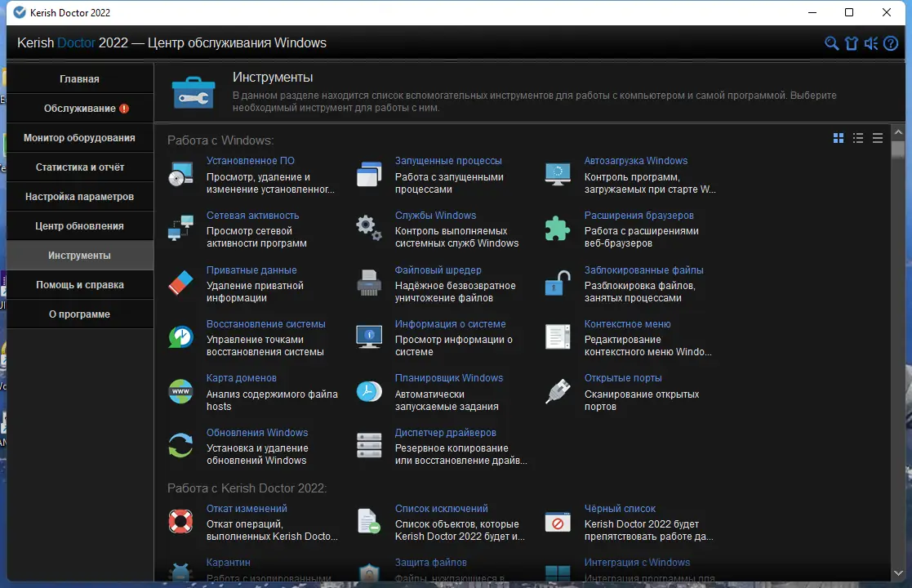
Task: Open the Открытые порты link
Action: [x=623, y=378]
